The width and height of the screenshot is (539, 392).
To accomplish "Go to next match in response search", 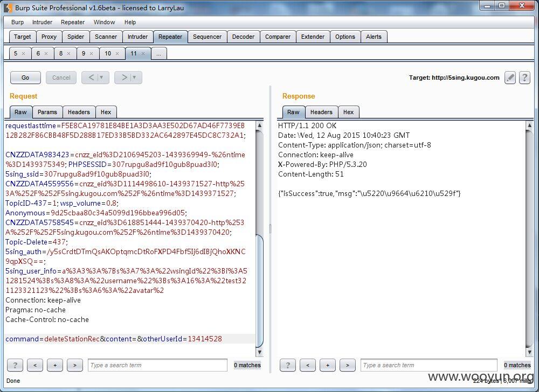I will coord(348,365).
